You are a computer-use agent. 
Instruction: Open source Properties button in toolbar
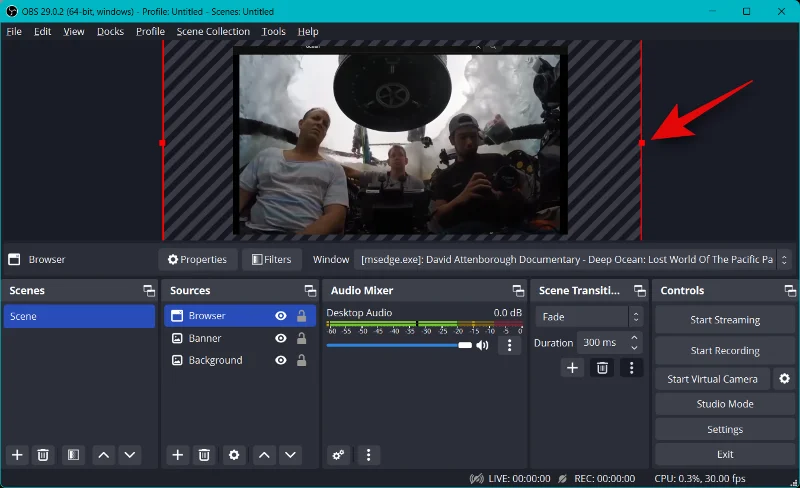coord(197,259)
